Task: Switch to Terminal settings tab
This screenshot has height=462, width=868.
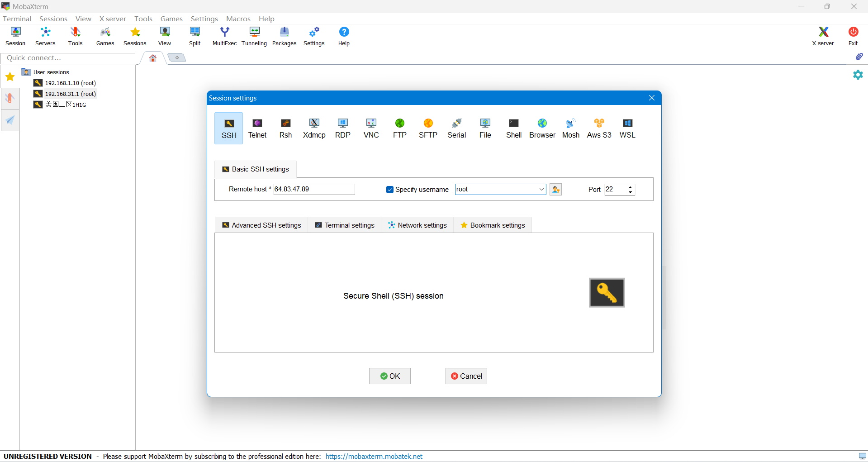Action: click(x=345, y=225)
